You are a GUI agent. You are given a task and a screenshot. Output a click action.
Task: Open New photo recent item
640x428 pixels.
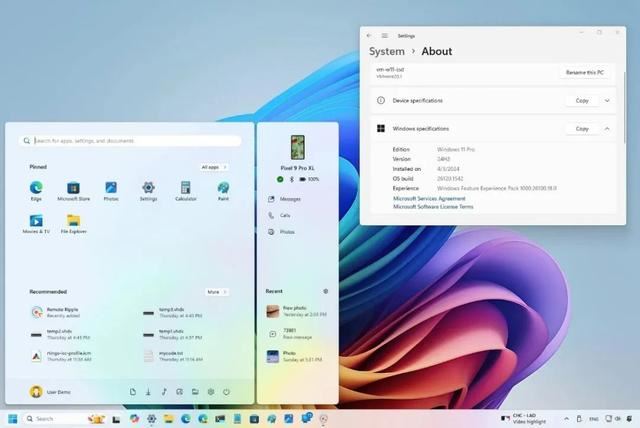click(x=297, y=311)
